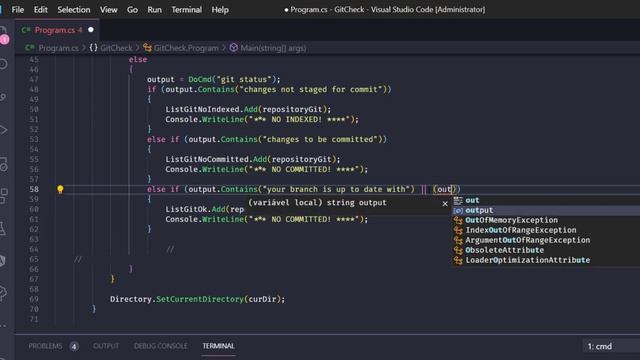The height and width of the screenshot is (360, 640).
Task: Click line number 47 in gutter
Action: click(x=34, y=79)
